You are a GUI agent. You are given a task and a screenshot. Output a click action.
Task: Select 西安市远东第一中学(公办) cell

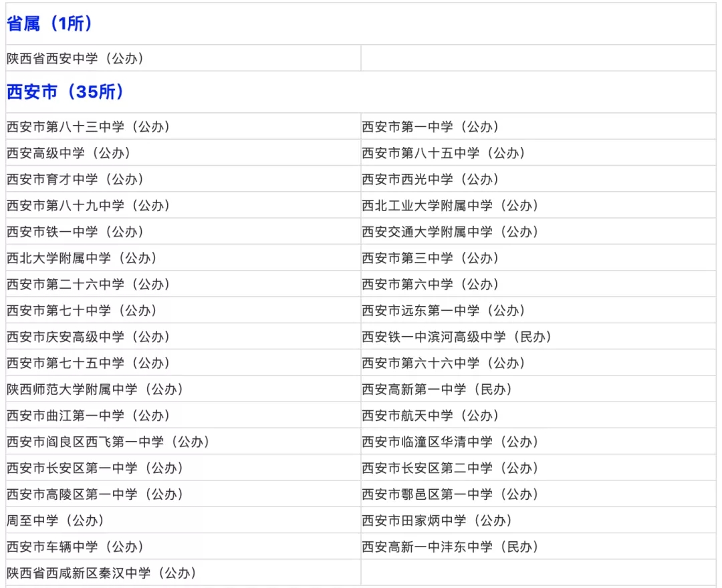538,309
